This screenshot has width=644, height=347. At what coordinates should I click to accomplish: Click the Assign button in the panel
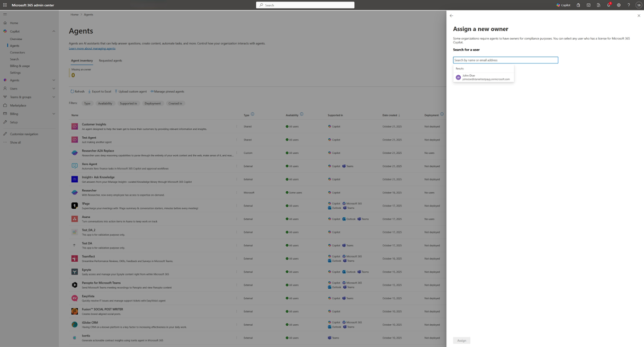tap(461, 340)
